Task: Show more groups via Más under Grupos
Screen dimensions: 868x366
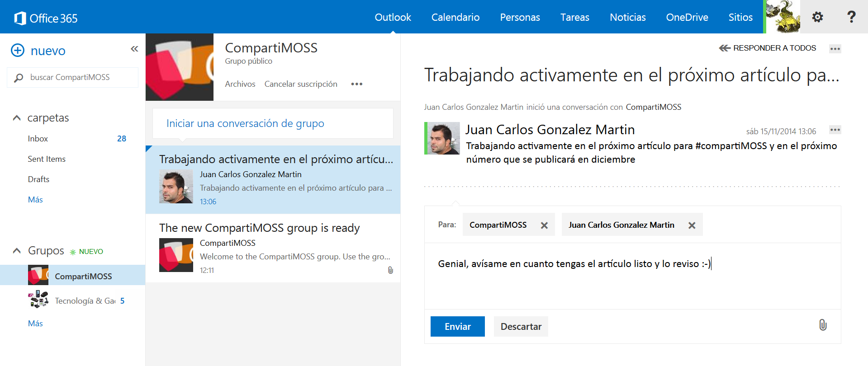Action: click(x=35, y=324)
